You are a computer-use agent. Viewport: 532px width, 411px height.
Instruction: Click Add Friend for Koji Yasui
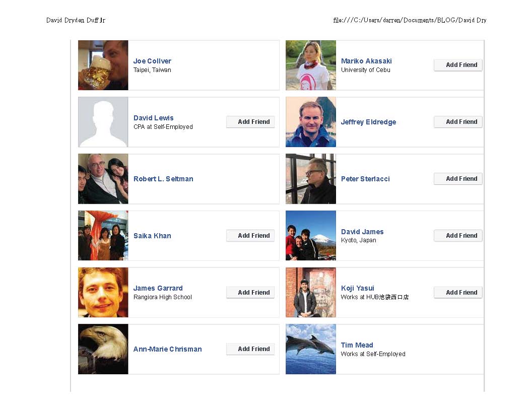pos(457,292)
